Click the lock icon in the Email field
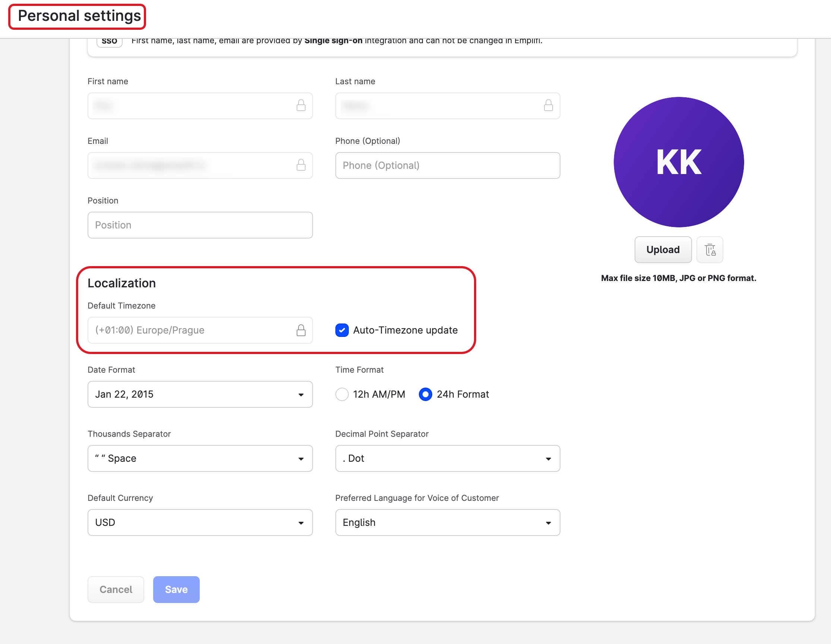Viewport: 831px width, 644px height. (x=300, y=165)
